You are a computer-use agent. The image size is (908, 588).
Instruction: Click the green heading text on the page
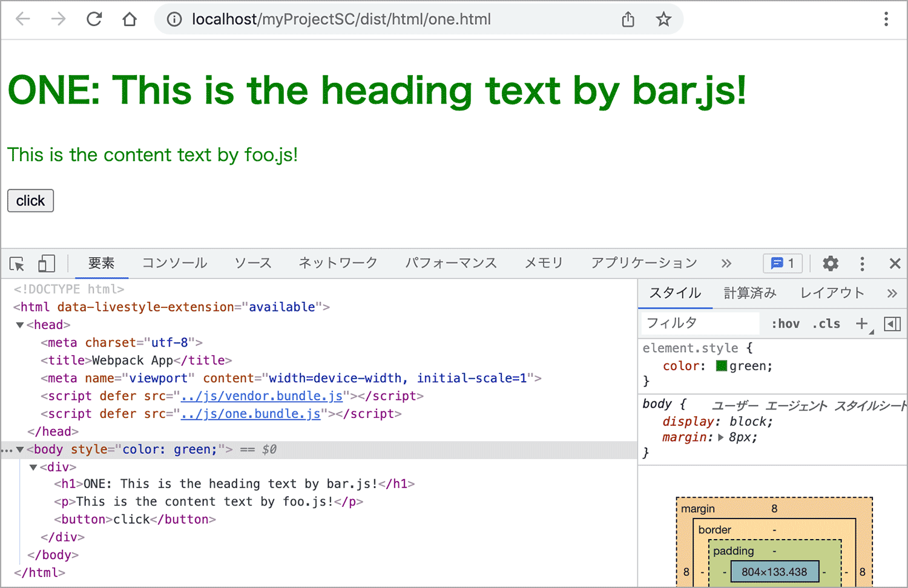point(377,91)
